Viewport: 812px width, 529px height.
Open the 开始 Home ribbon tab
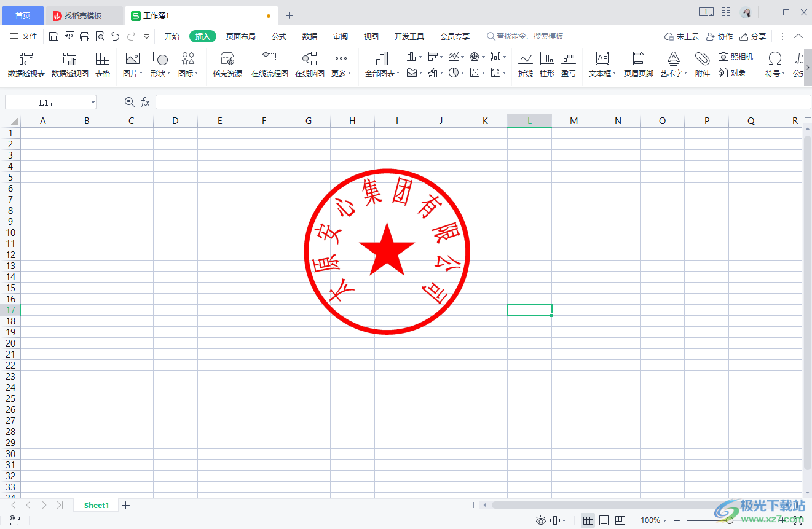coord(172,36)
